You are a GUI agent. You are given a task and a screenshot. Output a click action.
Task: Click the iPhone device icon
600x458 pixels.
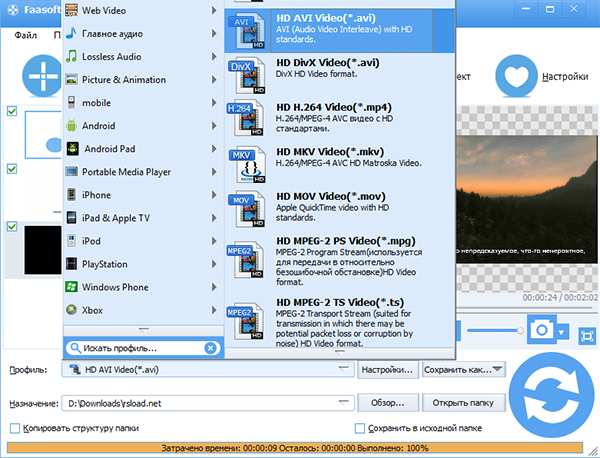pos(72,195)
